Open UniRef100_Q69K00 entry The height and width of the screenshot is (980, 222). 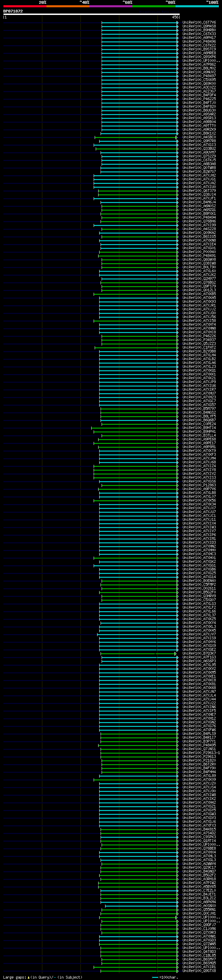199,84
